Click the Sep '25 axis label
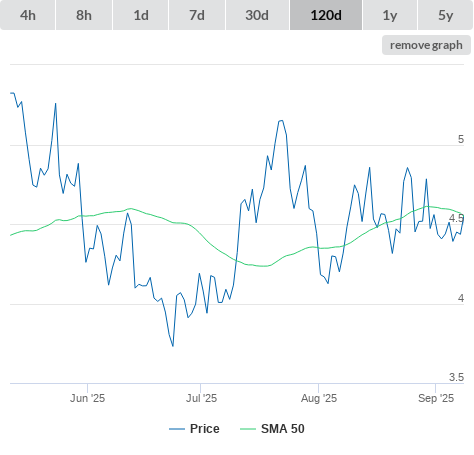This screenshot has height=455, width=474. click(x=436, y=398)
